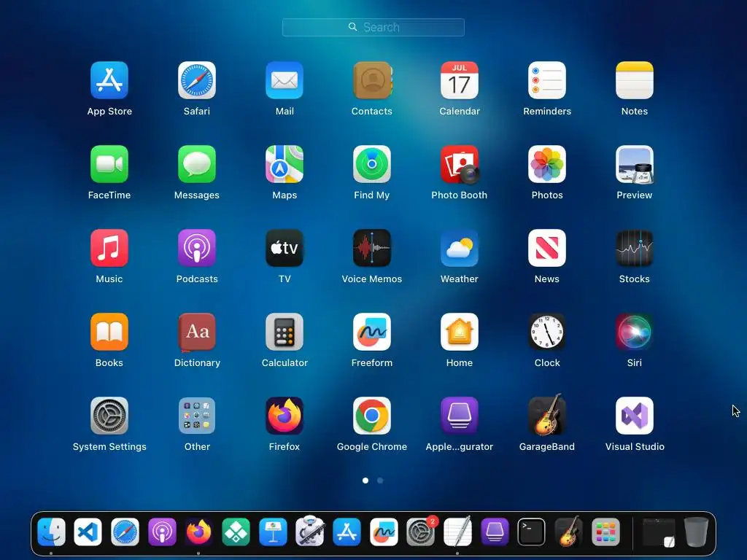Start the FaceTime app
The width and height of the screenshot is (747, 560).
point(109,164)
